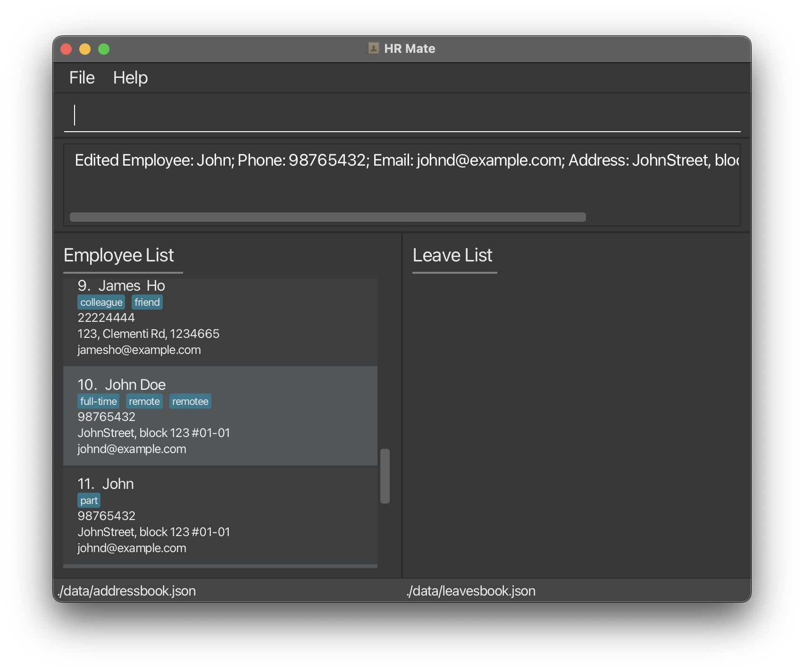Click the colleague tag on James Ho

click(101, 302)
